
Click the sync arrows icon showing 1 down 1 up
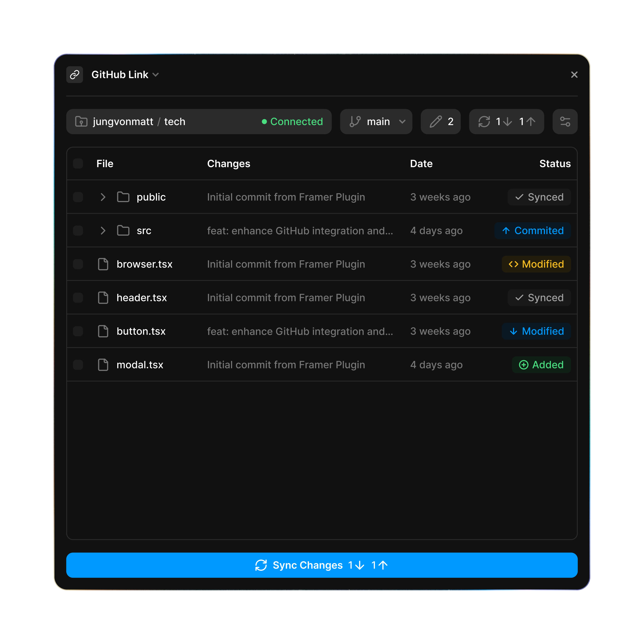(484, 121)
